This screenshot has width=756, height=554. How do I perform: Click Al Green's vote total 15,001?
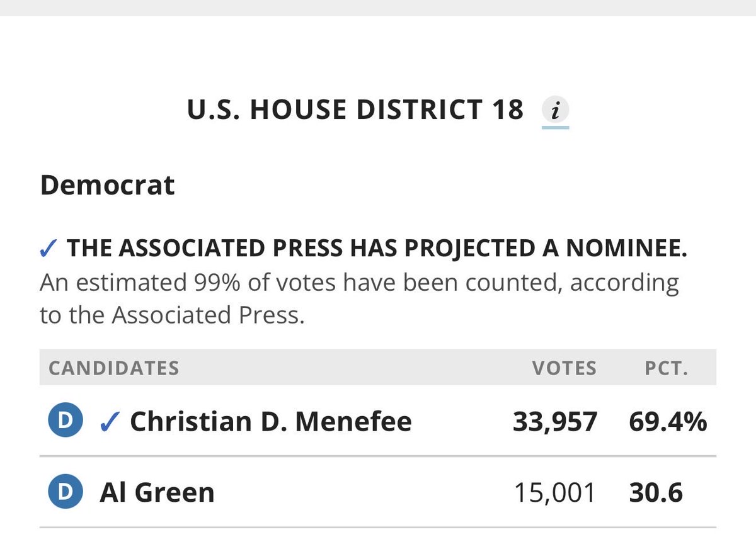(x=555, y=493)
